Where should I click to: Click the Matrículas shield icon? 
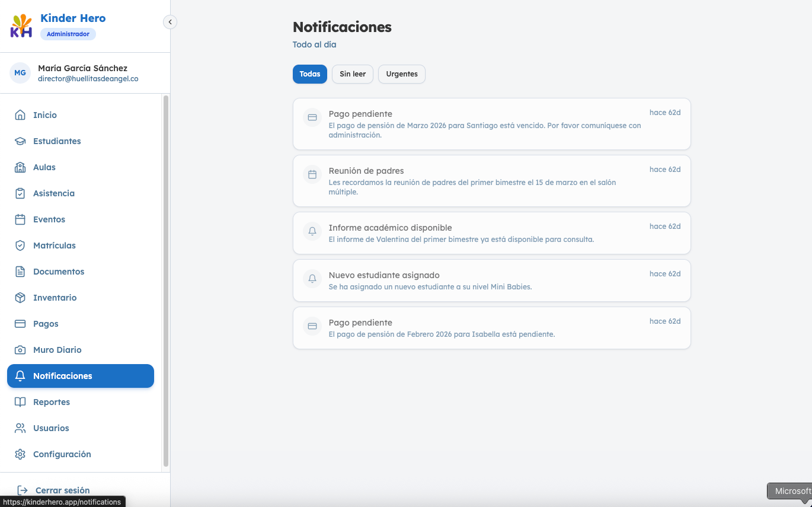(20, 245)
